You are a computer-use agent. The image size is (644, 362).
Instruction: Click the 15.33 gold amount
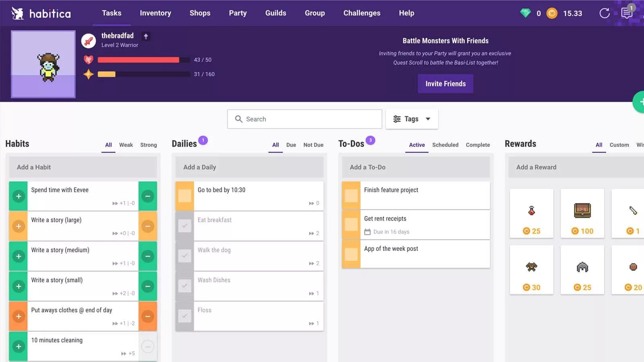click(x=572, y=13)
